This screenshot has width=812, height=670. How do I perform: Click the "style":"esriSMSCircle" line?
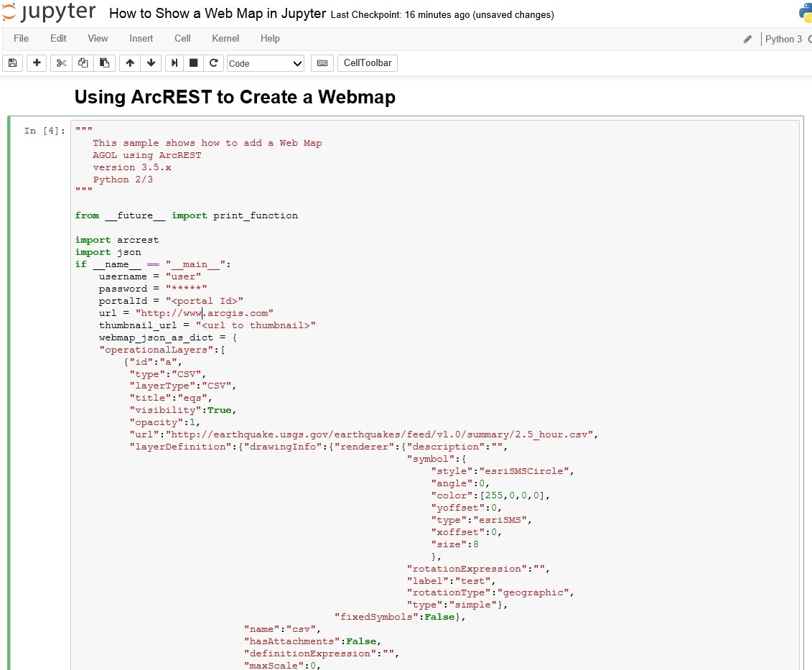coord(503,471)
